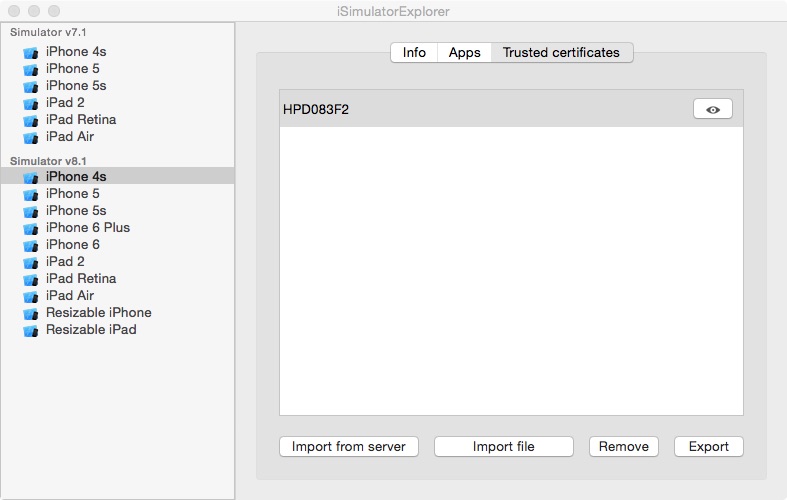Click the simulator icon beside v8.1 iPad Retina

point(31,279)
